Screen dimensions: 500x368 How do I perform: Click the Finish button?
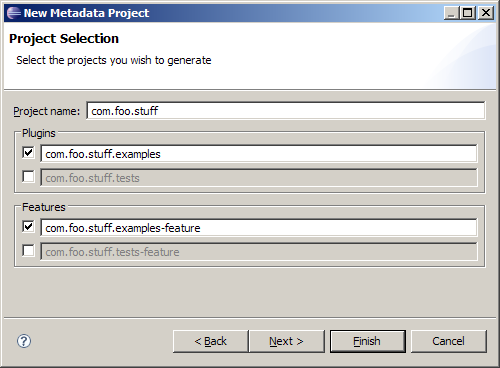click(x=368, y=341)
